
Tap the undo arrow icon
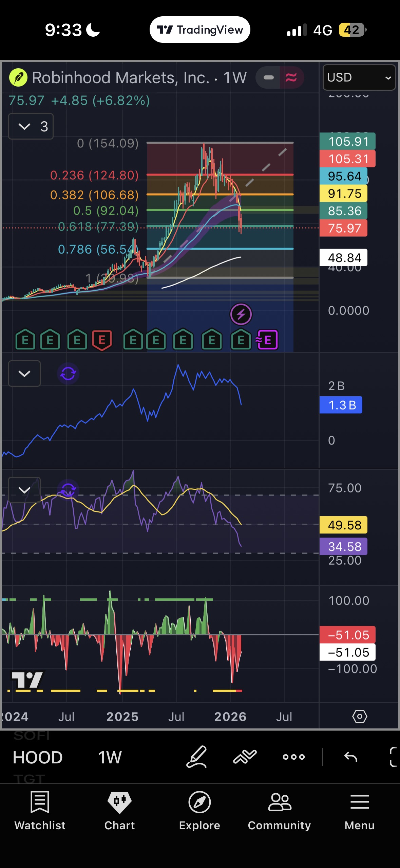click(x=350, y=757)
